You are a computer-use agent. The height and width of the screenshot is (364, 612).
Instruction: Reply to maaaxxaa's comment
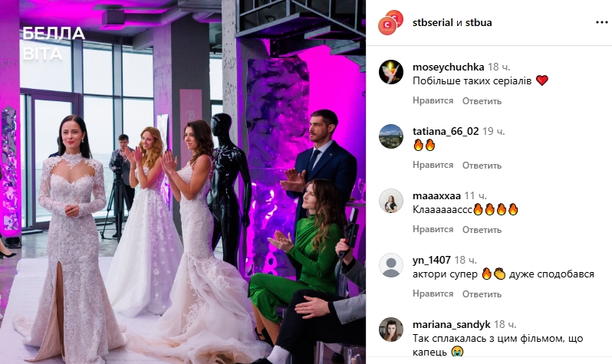coord(482,230)
